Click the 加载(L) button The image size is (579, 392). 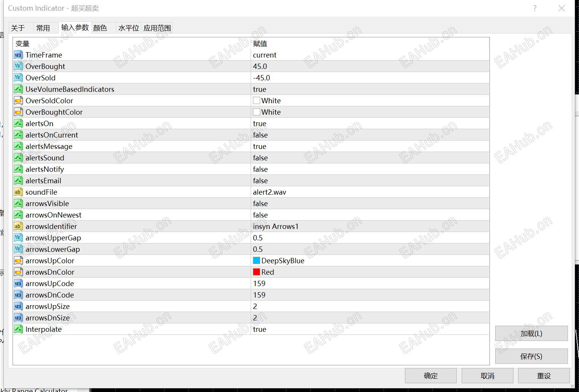tap(531, 333)
